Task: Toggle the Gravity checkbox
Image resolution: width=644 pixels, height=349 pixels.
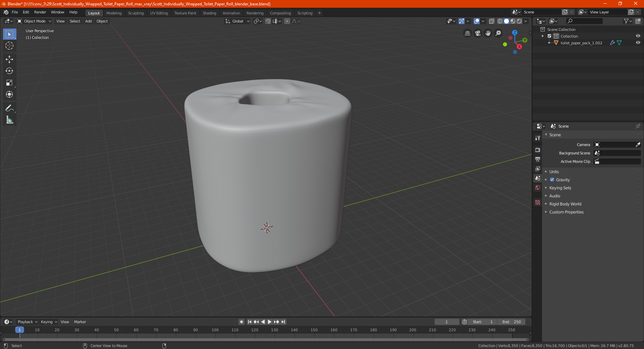Action: (x=552, y=180)
